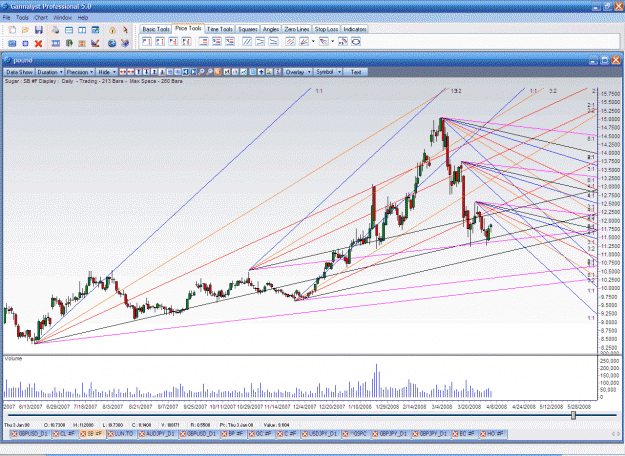Expand the arrow beside the descending fan tool
The image size is (625, 456).
[333, 41]
